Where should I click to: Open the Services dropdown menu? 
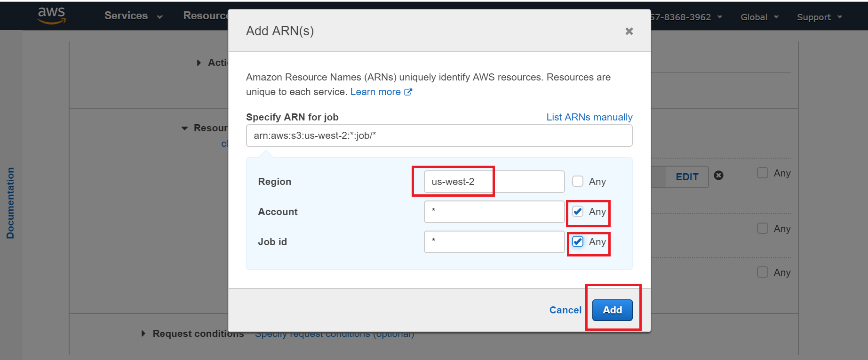pos(133,16)
